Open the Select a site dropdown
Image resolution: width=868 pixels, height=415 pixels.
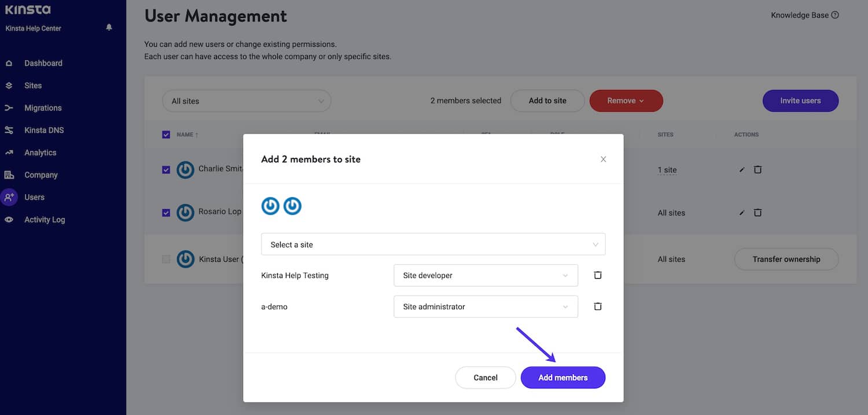point(433,244)
